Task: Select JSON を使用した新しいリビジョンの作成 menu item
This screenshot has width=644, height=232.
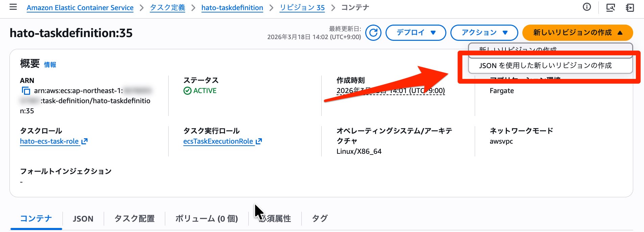Action: [x=545, y=65]
